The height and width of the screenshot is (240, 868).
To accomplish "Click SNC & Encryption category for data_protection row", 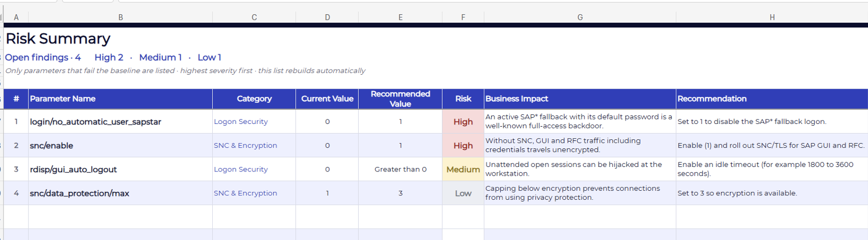I will click(x=254, y=193).
